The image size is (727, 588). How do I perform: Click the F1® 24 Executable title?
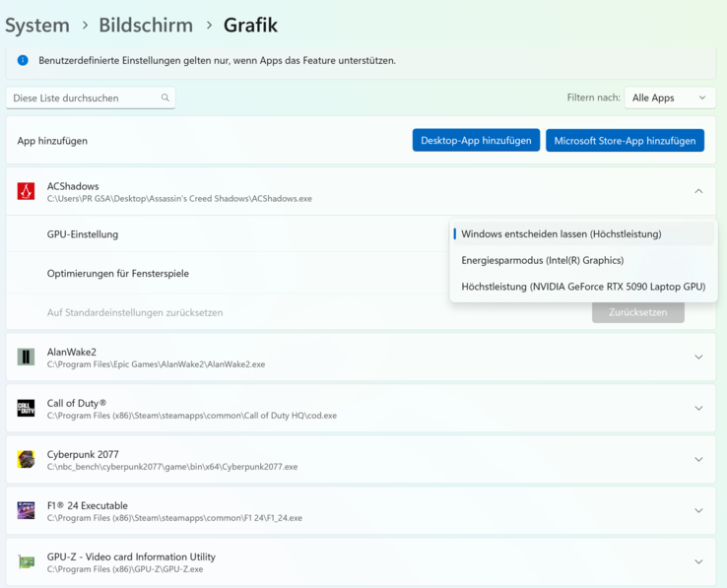[87, 505]
